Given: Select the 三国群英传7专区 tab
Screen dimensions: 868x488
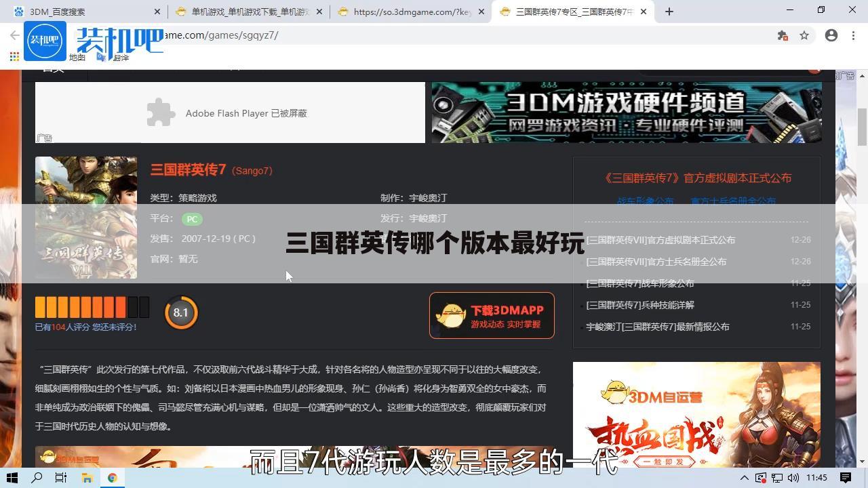Looking at the screenshot, I should 573,12.
